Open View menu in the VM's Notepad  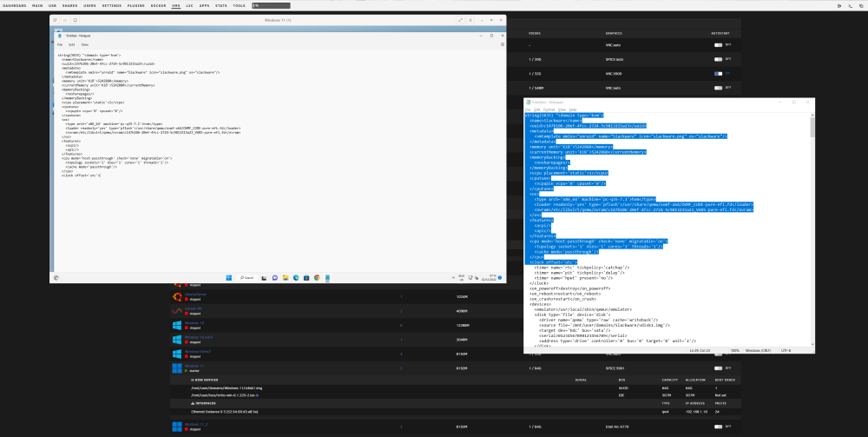tap(85, 44)
